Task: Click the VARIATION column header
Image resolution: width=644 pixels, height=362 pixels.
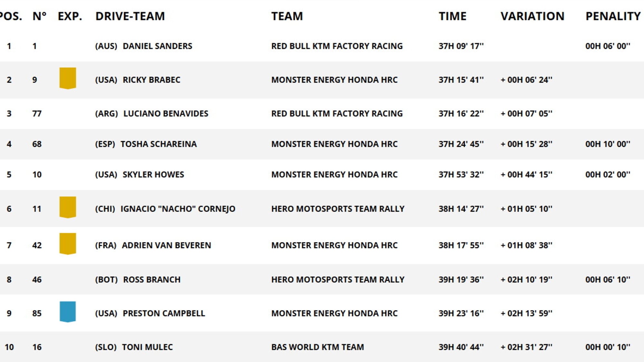Action: (x=532, y=16)
